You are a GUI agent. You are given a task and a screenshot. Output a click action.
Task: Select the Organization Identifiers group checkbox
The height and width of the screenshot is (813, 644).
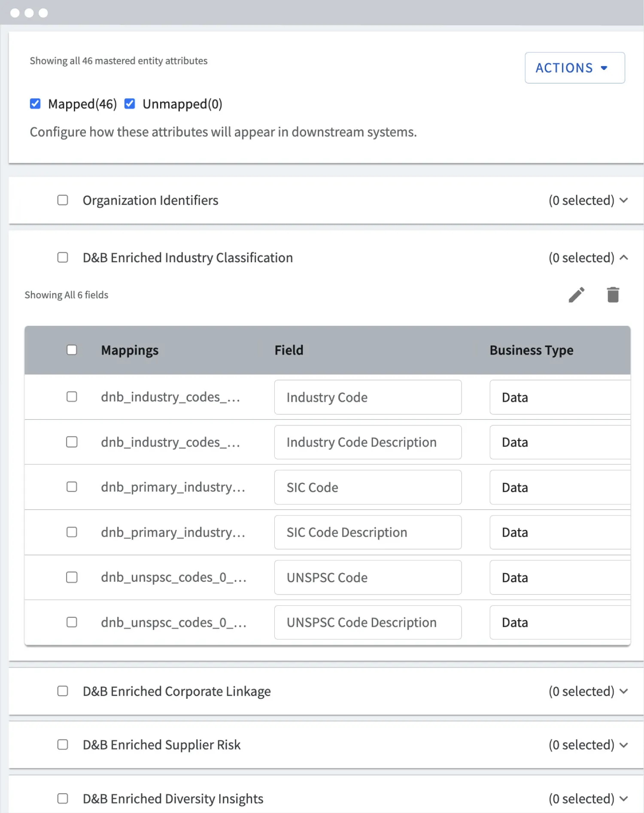63,200
